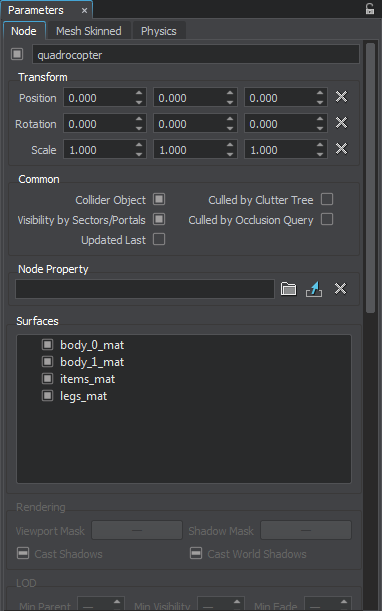Select the body_0_mat surface

point(92,345)
